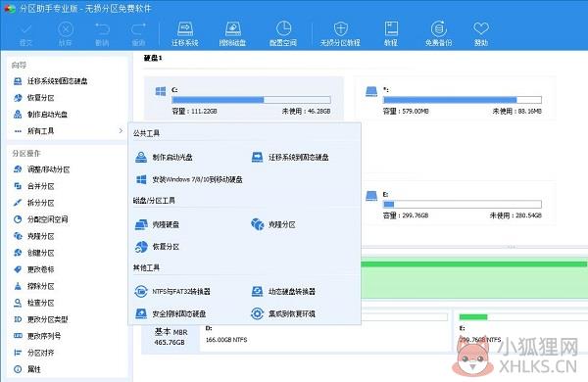The image size is (588, 382).
Task: Click 安装Windows 7/8/10到移动硬盘 in popup
Action: pos(189,179)
